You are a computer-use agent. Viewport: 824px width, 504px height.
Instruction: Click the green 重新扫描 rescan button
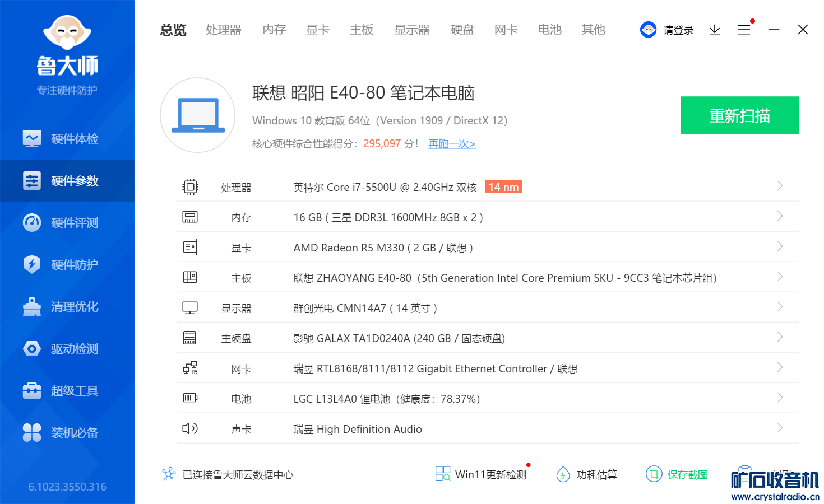tap(739, 115)
